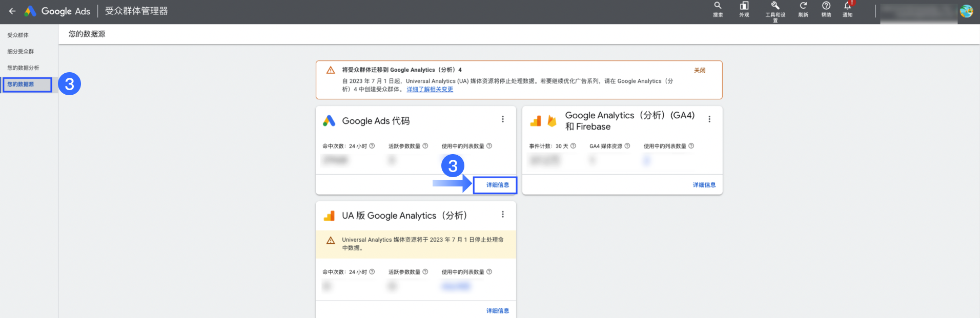
Task: Click the refresh (刷新) icon
Action: coord(803,9)
